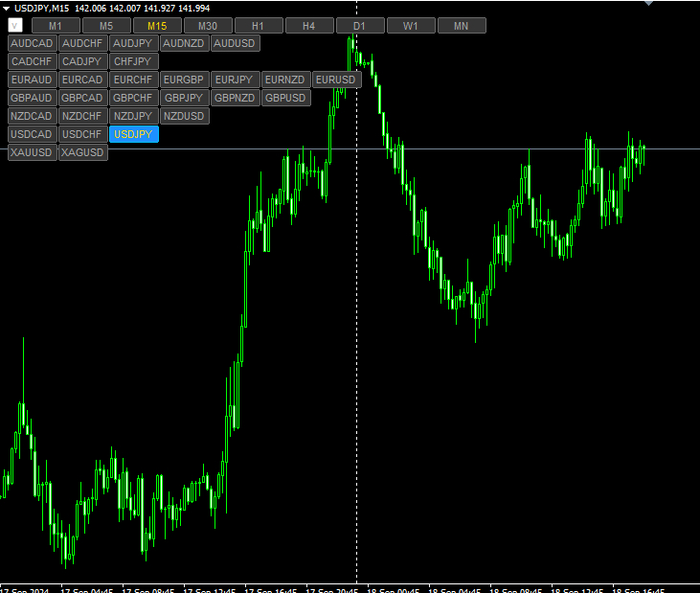Load the GBPAUD symbol
The width and height of the screenshot is (700, 593).
point(33,98)
